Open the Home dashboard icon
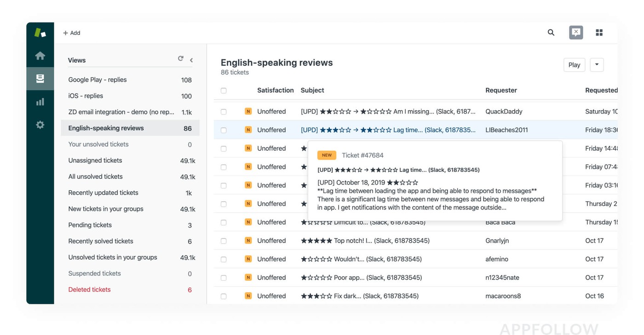 point(40,56)
